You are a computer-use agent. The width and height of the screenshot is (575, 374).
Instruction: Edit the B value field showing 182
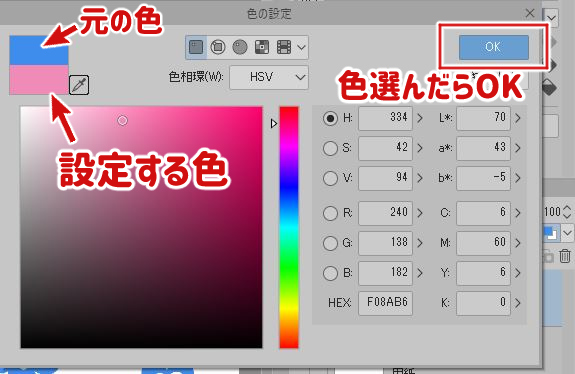385,273
